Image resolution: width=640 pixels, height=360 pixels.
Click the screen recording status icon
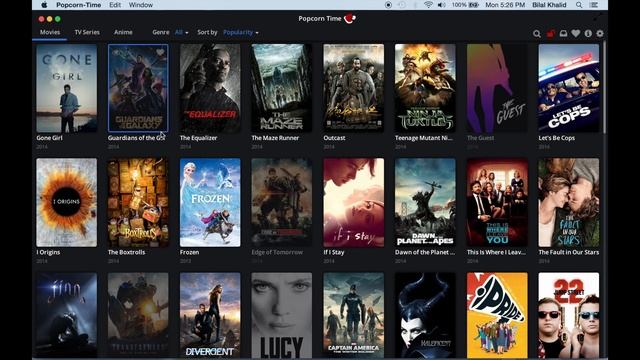(x=388, y=5)
